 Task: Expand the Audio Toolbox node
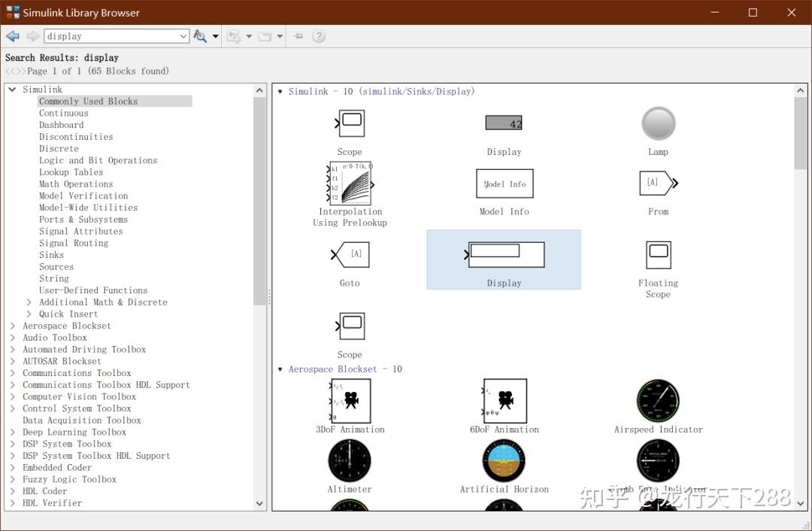click(13, 338)
